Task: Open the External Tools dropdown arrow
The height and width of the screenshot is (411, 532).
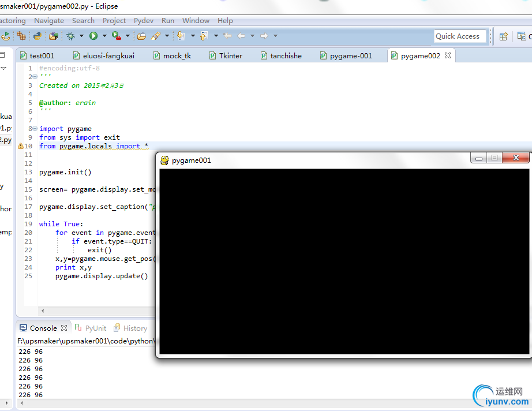Action: click(128, 36)
